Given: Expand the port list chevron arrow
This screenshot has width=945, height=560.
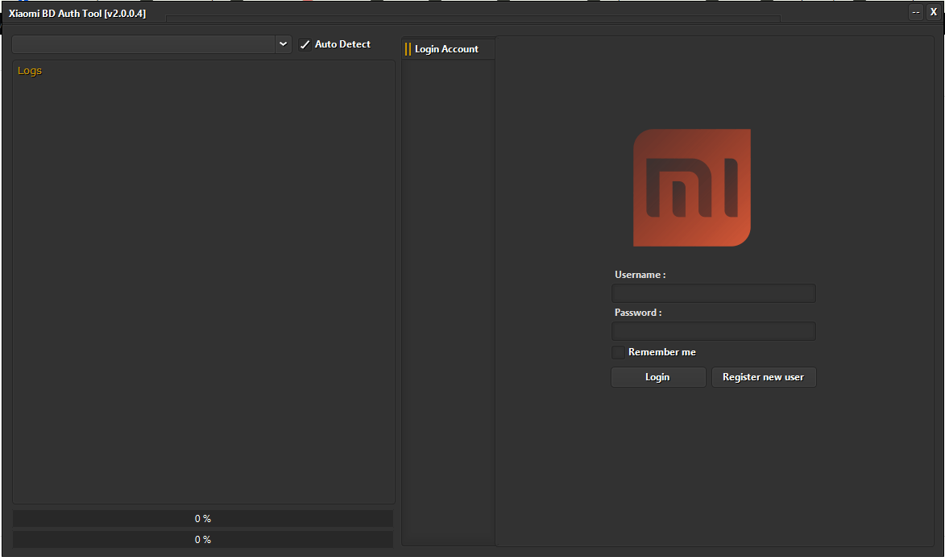Looking at the screenshot, I should tap(282, 44).
